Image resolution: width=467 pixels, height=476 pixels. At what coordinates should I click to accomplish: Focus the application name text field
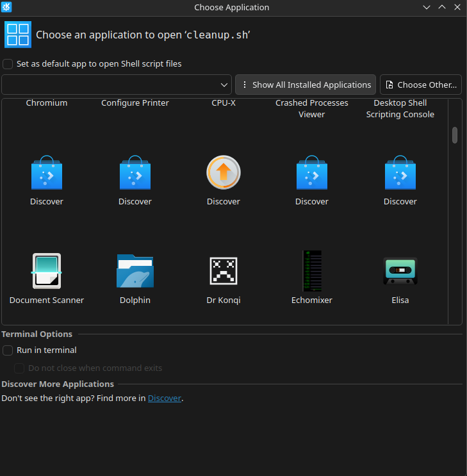tap(109, 85)
